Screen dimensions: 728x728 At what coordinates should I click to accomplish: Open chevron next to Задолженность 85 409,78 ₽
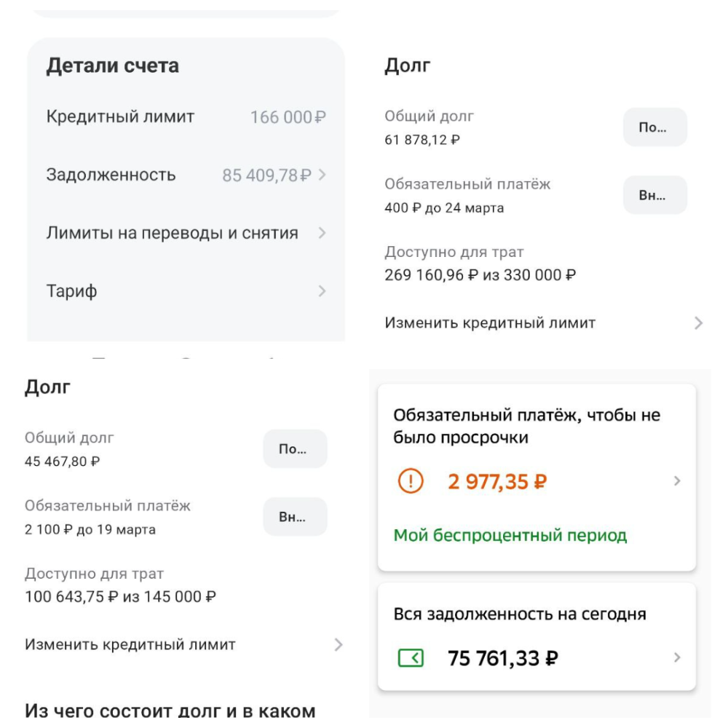click(x=323, y=175)
